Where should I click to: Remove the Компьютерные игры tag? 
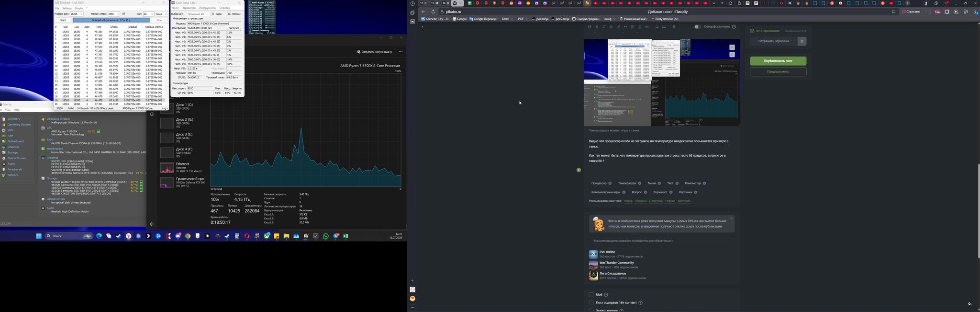[x=624, y=192]
